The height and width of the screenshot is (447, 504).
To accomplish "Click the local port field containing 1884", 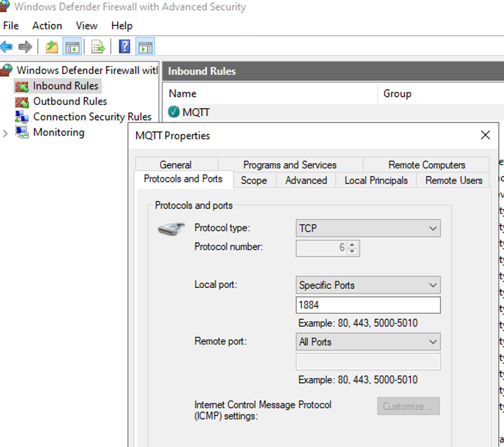I will (x=368, y=305).
